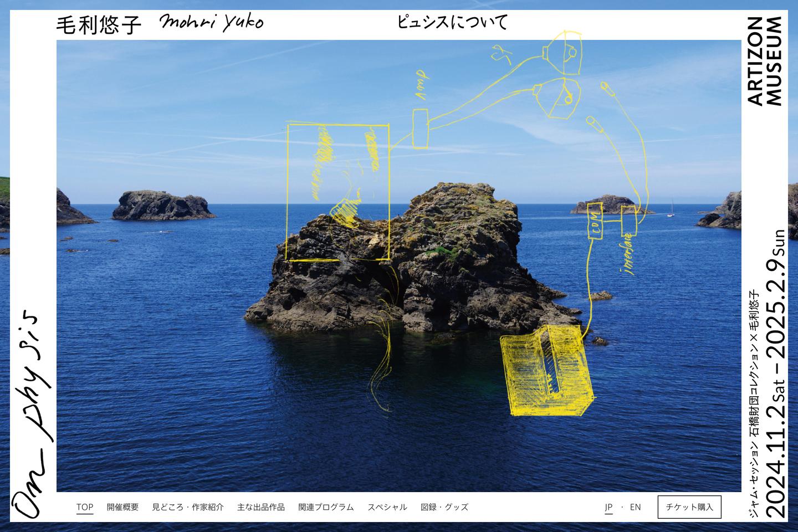Click the yellow keyboard sketch
Screen dimensions: 798x532
tap(546, 371)
